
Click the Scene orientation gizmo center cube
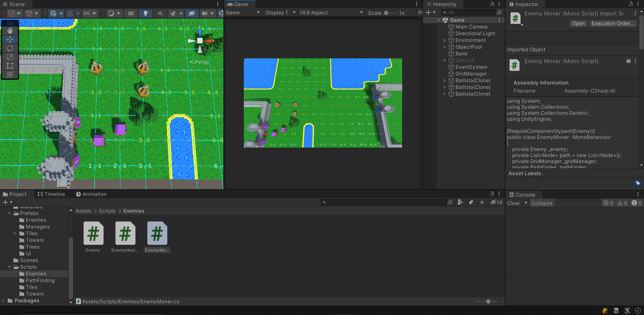pos(200,41)
